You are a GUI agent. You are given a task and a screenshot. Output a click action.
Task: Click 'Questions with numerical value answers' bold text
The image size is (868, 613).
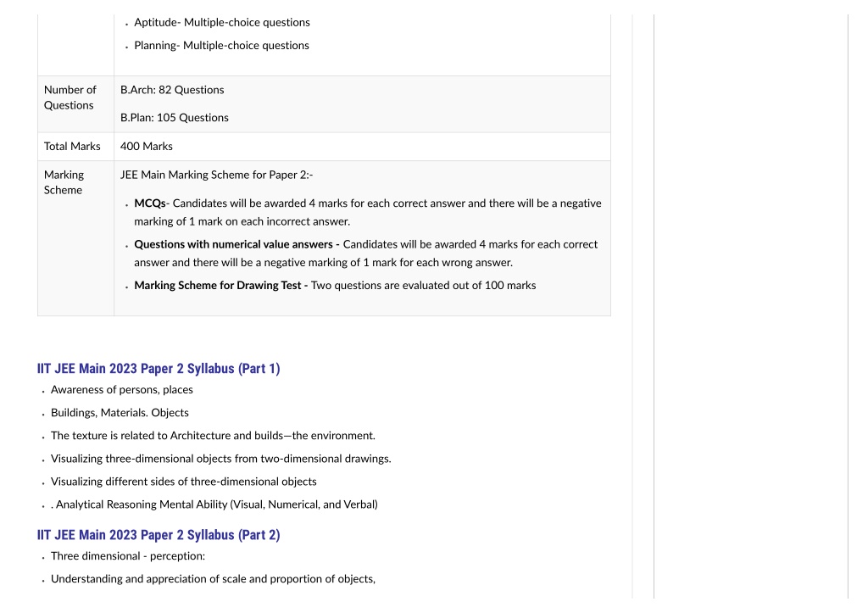pyautogui.click(x=233, y=244)
